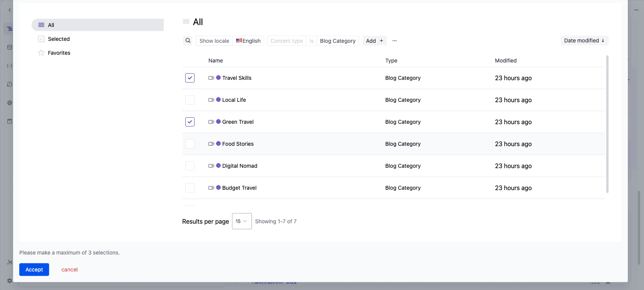Uncheck the Green Travel checkbox
This screenshot has width=644, height=290.
click(190, 122)
